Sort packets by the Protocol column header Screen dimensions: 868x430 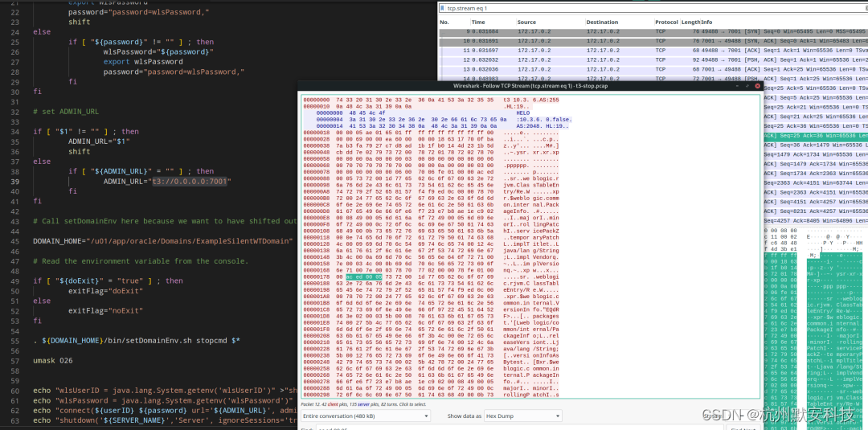(x=667, y=23)
